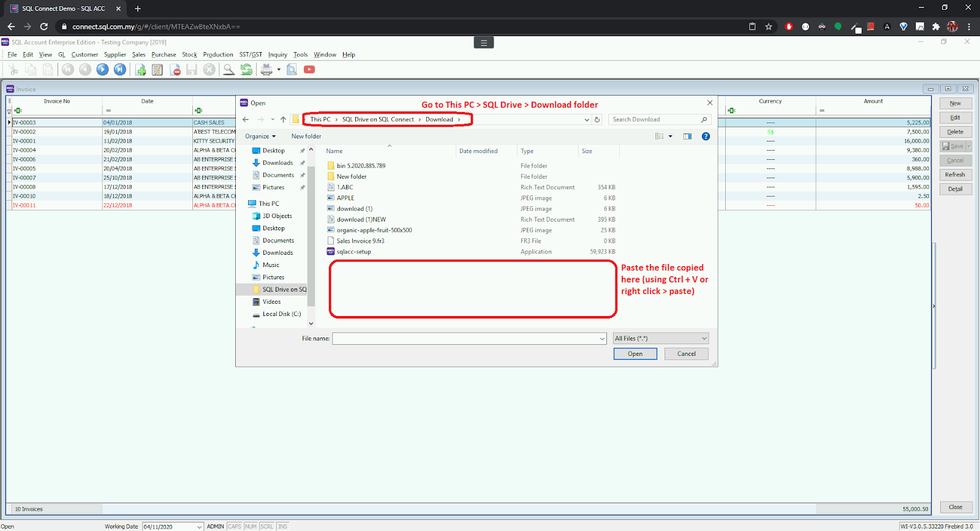Open the view options dropdown arrow
This screenshot has height=531, width=980.
670,137
